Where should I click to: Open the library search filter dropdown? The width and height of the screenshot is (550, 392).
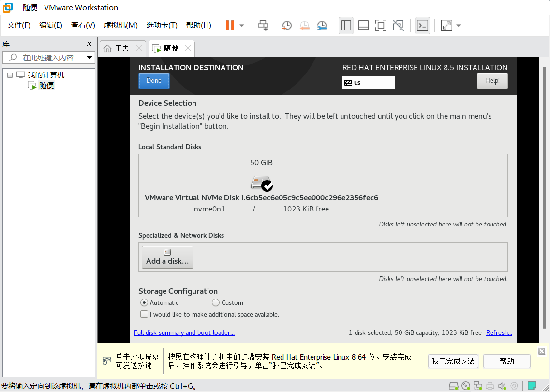(89, 58)
